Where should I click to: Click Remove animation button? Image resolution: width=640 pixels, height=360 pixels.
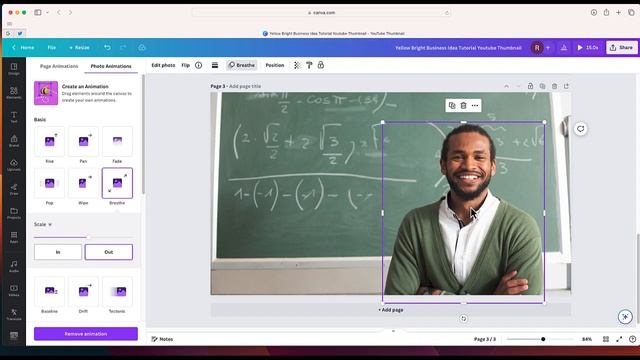point(86,334)
